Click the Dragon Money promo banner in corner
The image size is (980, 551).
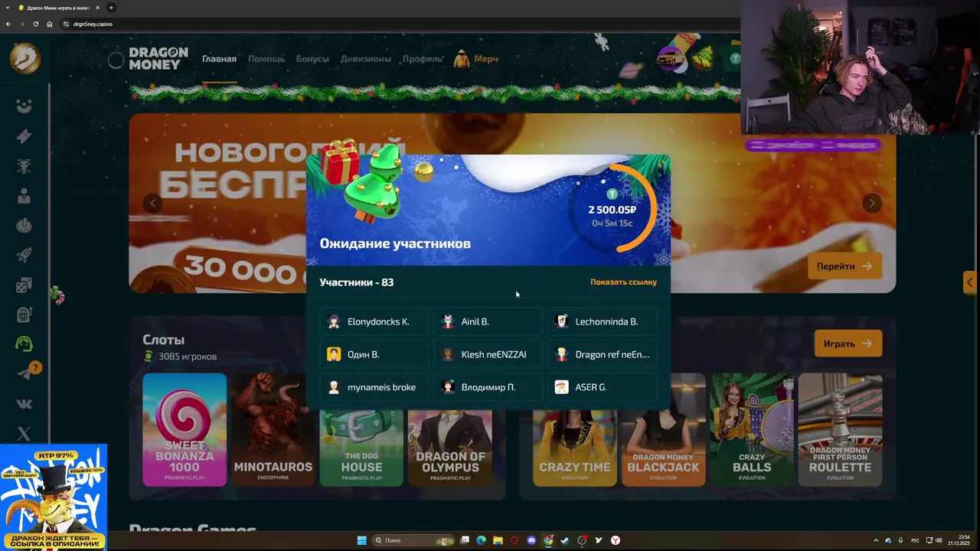coord(54,497)
